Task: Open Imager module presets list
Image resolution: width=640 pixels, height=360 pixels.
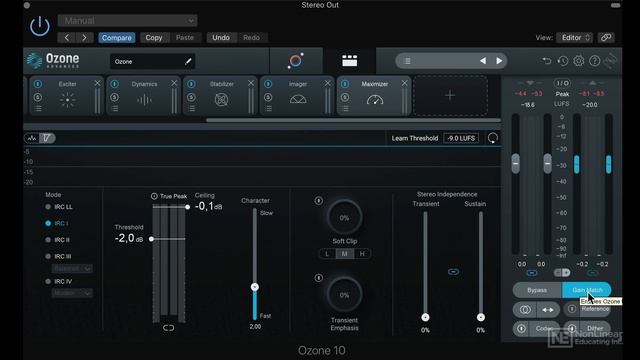Action: 268,109
